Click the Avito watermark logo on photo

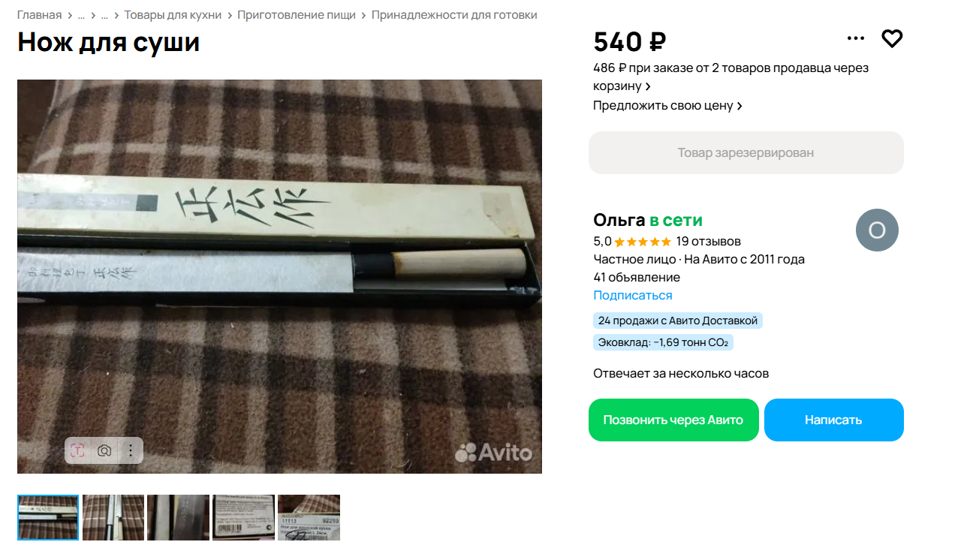493,452
